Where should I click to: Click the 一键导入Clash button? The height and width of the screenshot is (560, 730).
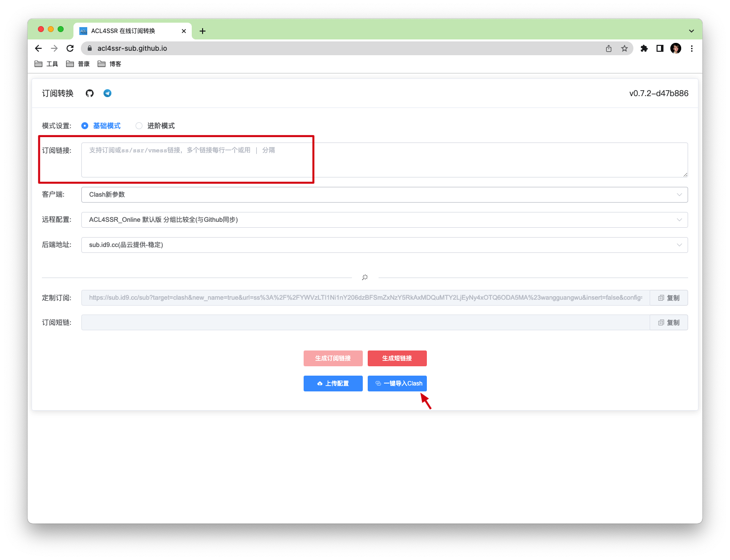pyautogui.click(x=397, y=384)
